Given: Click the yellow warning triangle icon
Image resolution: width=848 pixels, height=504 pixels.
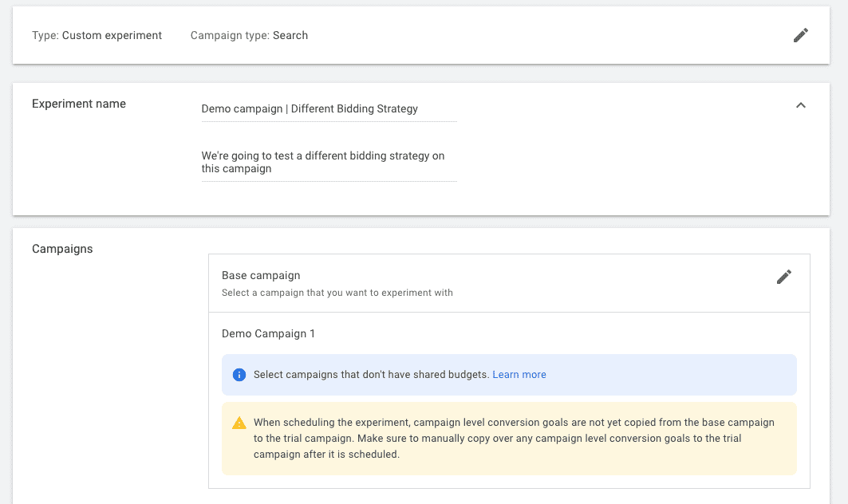Looking at the screenshot, I should [x=239, y=423].
